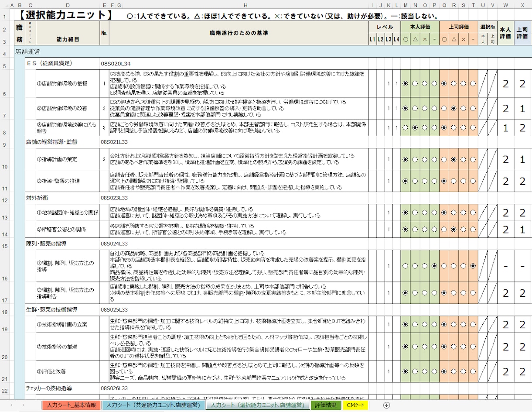Viewport: 532px width, 412px height.
Task: Go to the 評価結果 sheet tab
Action: click(326, 405)
